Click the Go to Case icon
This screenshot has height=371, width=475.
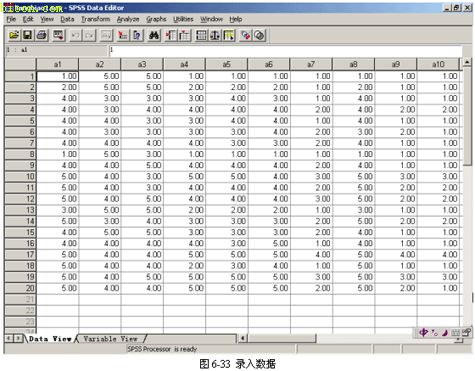pos(123,35)
